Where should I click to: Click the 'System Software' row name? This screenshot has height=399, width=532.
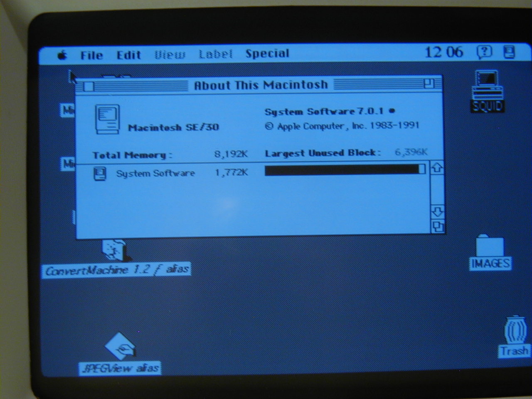155,173
